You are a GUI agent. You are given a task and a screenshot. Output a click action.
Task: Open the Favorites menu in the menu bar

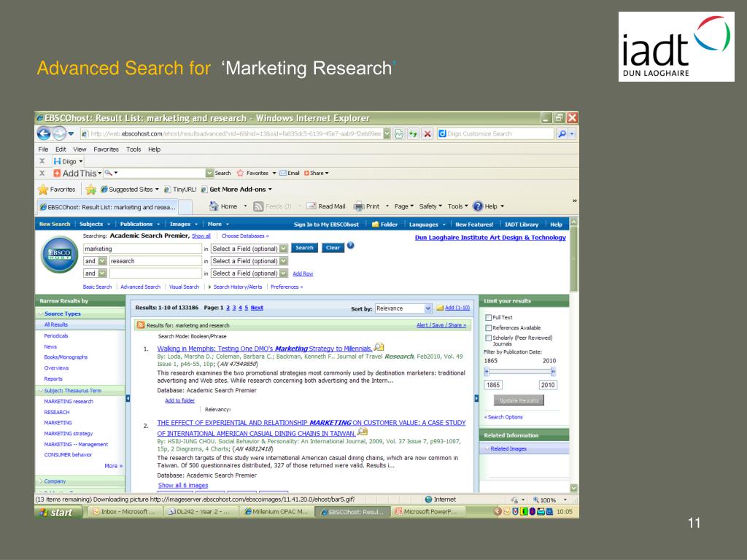coord(106,149)
